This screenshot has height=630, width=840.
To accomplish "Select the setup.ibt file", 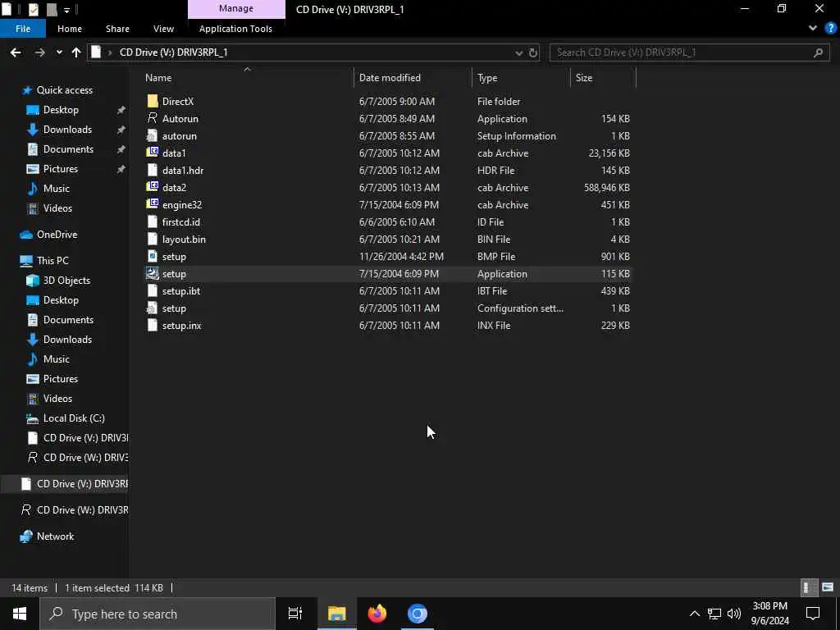I will coord(181,291).
